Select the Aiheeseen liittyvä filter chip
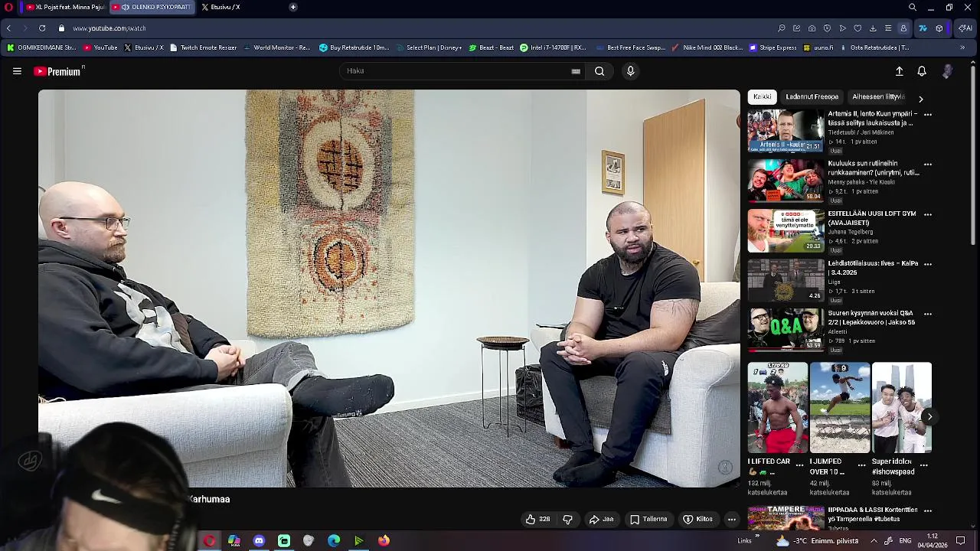The height and width of the screenshot is (551, 980). point(878,97)
